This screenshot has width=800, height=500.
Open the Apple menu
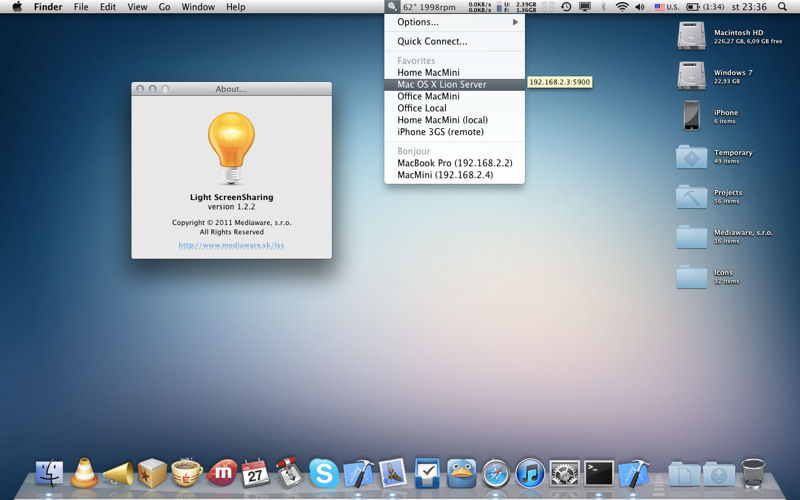[17, 7]
